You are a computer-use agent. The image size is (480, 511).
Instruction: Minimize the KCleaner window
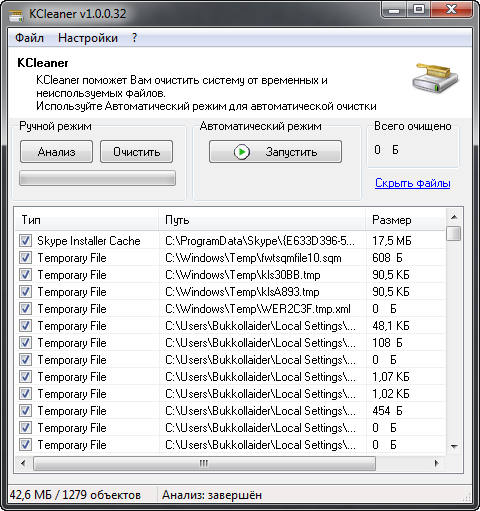coord(394,10)
